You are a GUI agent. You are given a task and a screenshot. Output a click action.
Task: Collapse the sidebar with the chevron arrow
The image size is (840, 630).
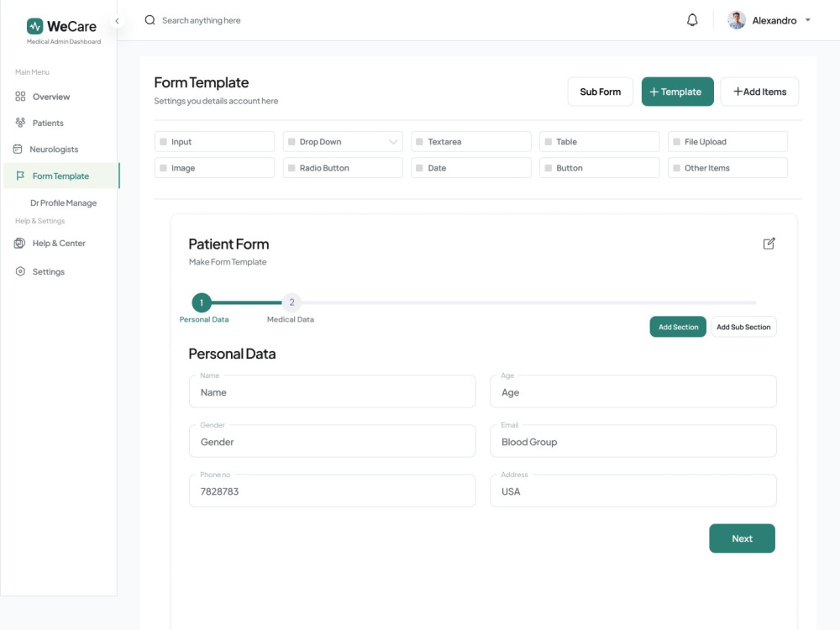coord(117,21)
